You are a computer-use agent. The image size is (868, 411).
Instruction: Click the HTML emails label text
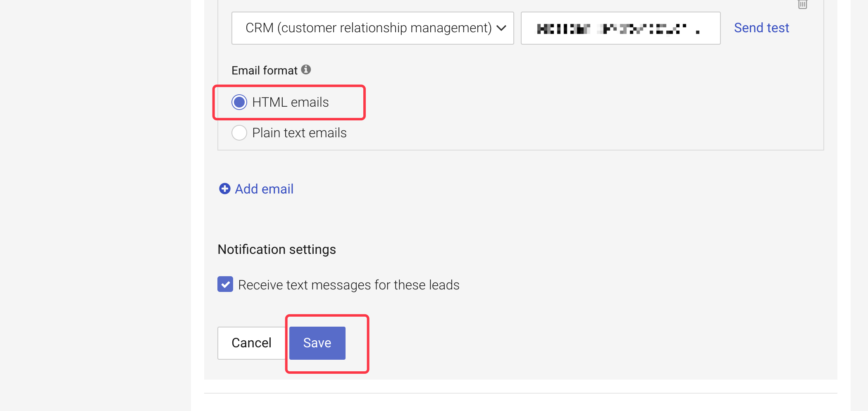point(290,102)
